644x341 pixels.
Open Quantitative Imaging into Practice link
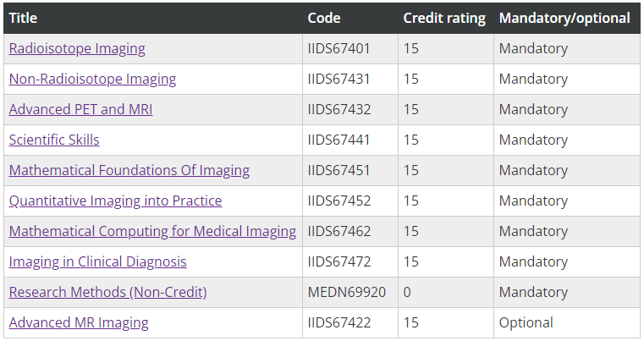click(x=115, y=201)
